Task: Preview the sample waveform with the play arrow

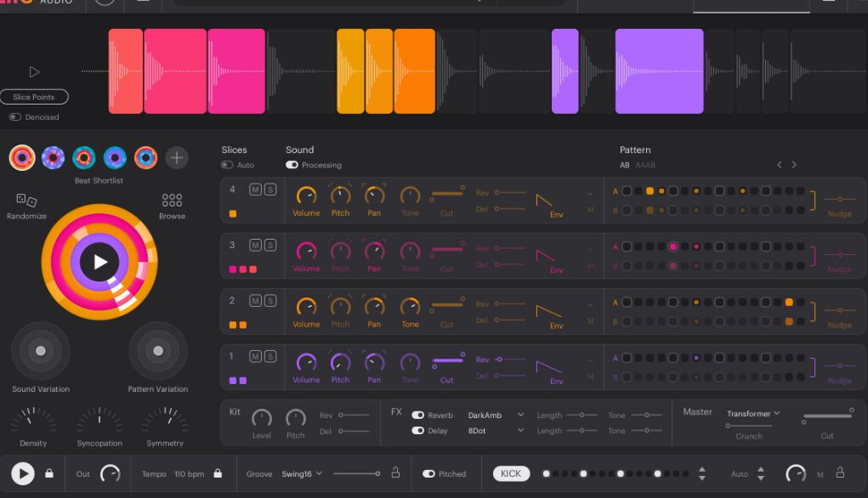Action: point(34,72)
